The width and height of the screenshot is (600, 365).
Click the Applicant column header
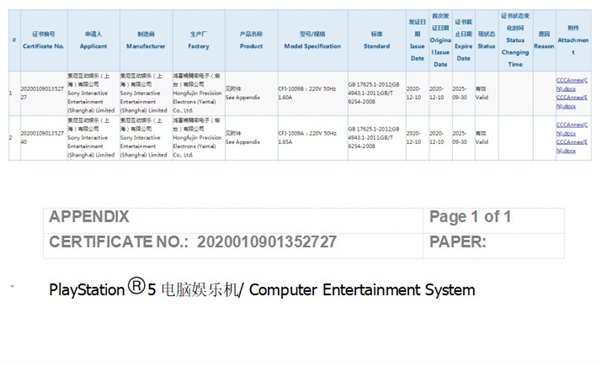[x=93, y=40]
